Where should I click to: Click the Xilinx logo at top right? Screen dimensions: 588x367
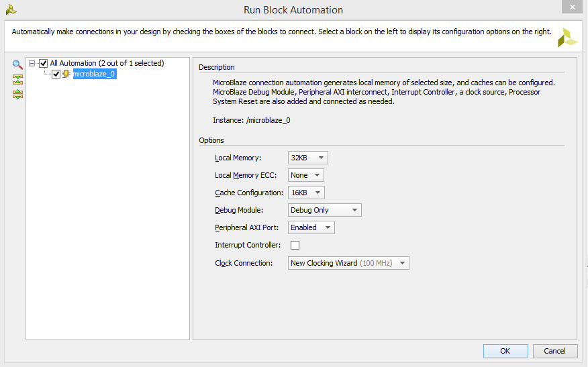pos(567,38)
